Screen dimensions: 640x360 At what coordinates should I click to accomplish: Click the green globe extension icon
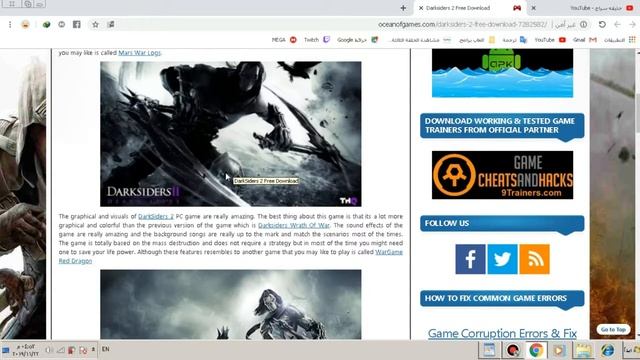coord(47,24)
